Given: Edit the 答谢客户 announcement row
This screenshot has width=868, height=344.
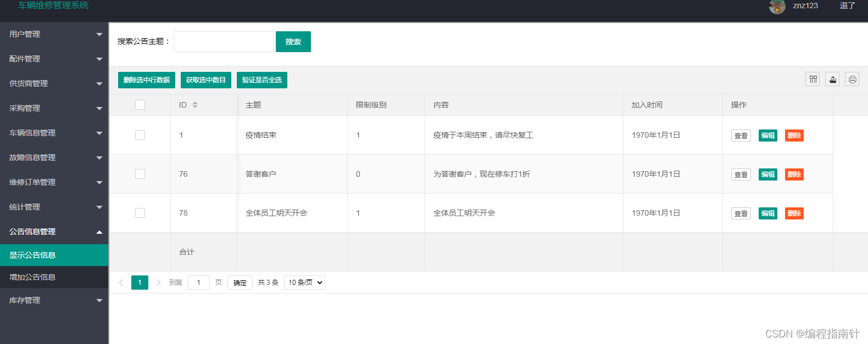Looking at the screenshot, I should [768, 174].
